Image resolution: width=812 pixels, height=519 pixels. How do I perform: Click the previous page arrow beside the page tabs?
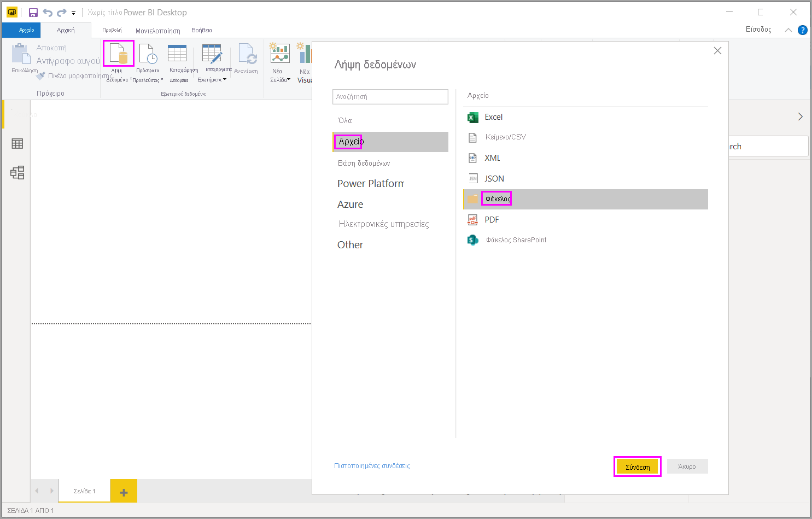coord(37,491)
